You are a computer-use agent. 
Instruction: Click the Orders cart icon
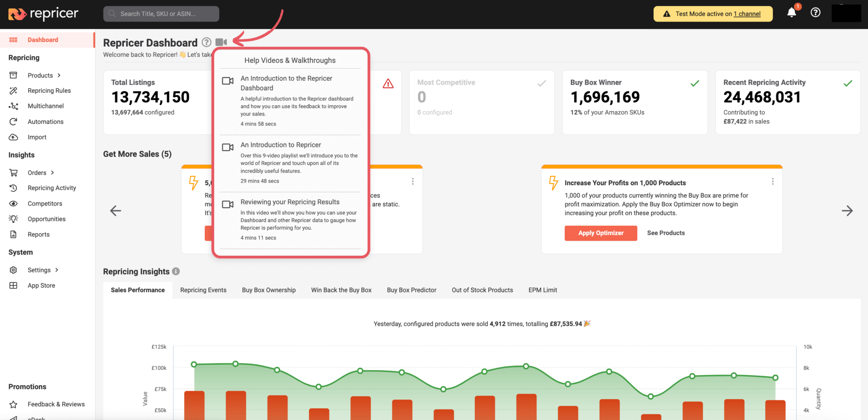point(14,172)
